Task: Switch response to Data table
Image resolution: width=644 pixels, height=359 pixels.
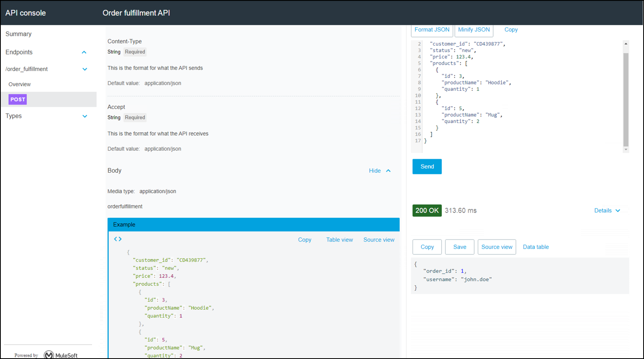Action: tap(536, 247)
